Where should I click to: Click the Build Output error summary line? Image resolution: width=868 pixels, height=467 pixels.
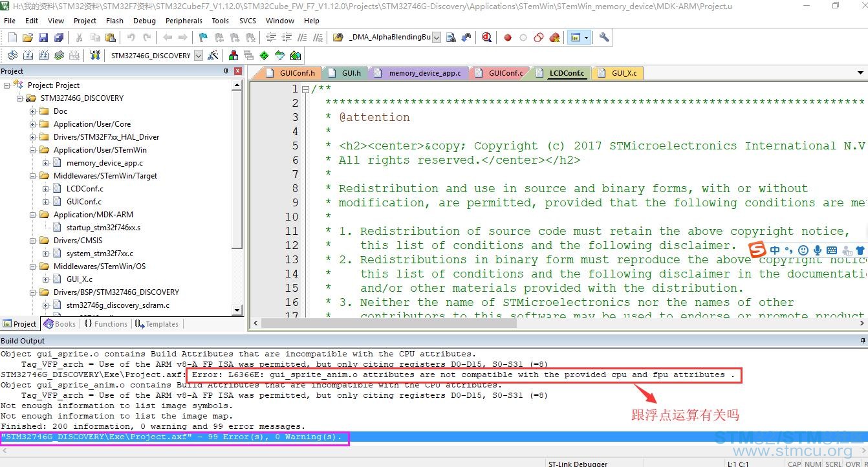pos(171,437)
